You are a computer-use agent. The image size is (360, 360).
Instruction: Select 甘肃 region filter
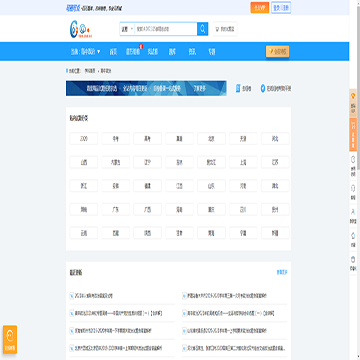click(179, 233)
